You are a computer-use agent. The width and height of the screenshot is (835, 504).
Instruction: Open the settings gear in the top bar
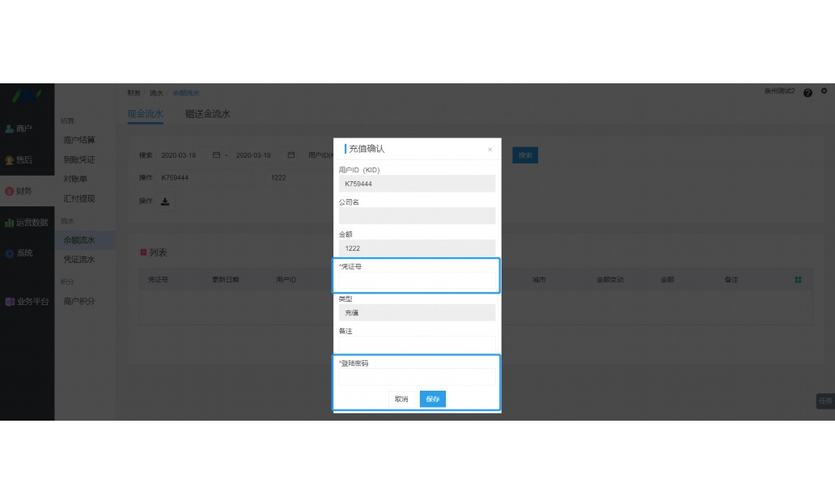pos(824,91)
